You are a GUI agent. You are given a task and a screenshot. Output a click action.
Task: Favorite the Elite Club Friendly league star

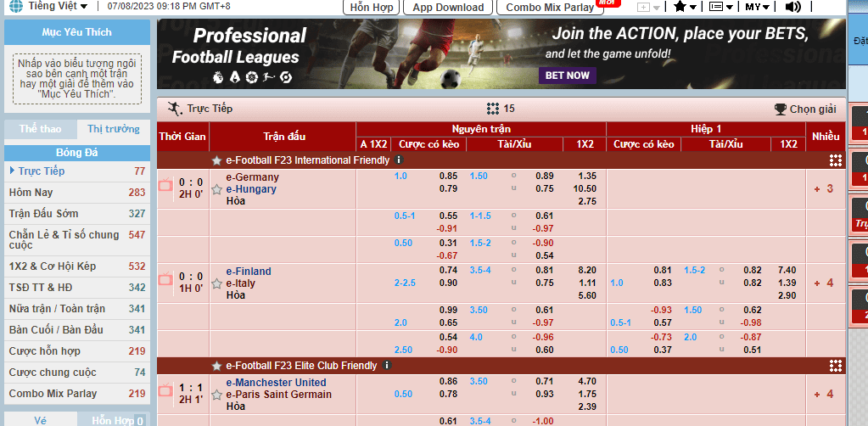[216, 366]
